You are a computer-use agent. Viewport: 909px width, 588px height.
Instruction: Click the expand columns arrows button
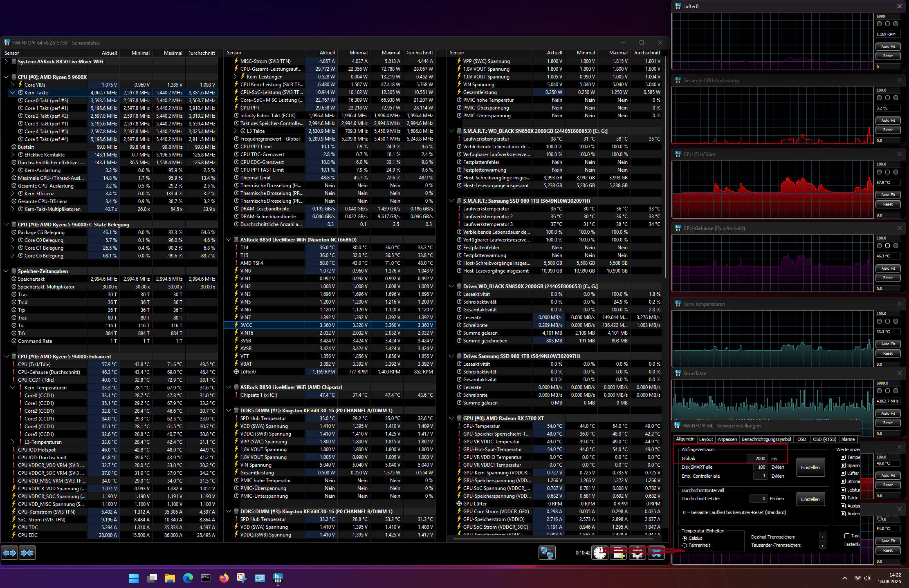click(x=9, y=553)
